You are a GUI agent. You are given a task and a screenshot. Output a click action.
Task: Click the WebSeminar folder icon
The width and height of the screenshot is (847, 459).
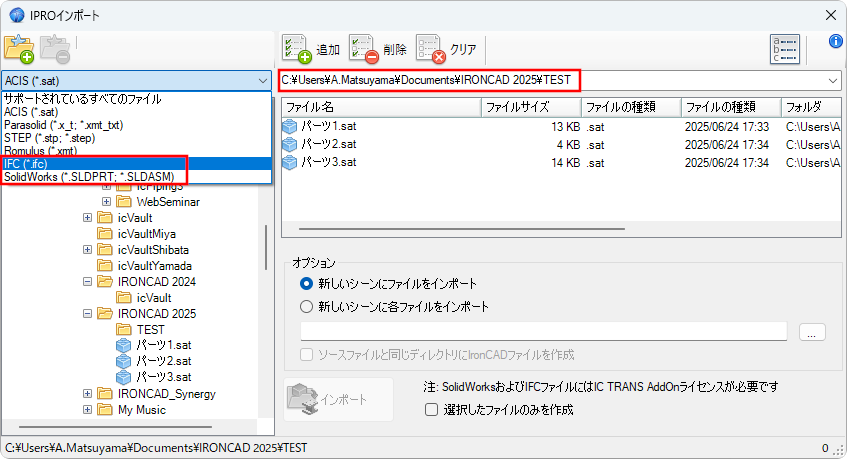pos(124,202)
